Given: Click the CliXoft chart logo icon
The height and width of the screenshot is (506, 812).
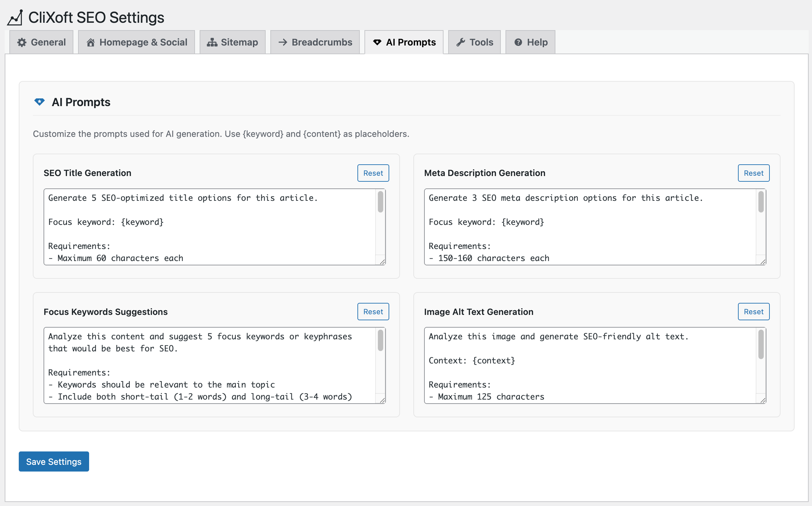Looking at the screenshot, I should (x=15, y=17).
